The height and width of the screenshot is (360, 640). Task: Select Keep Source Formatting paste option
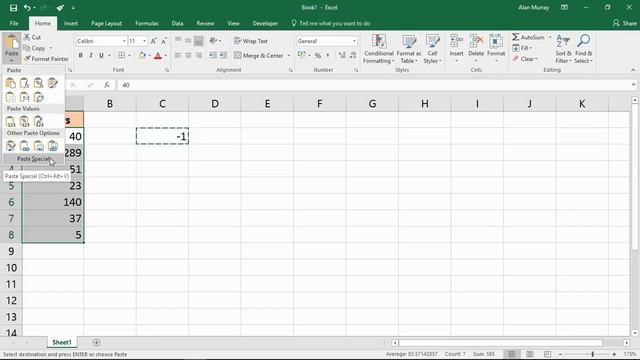(x=53, y=83)
